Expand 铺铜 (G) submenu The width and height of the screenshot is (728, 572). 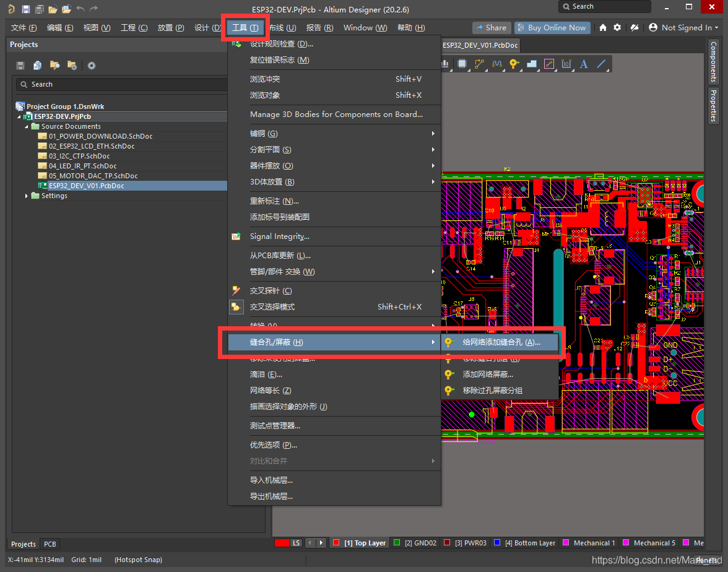click(x=334, y=134)
